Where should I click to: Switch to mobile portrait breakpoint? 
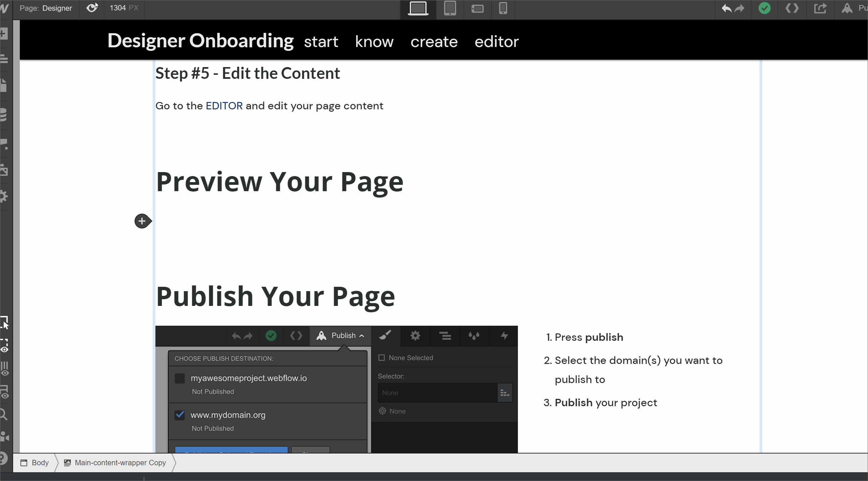point(503,8)
